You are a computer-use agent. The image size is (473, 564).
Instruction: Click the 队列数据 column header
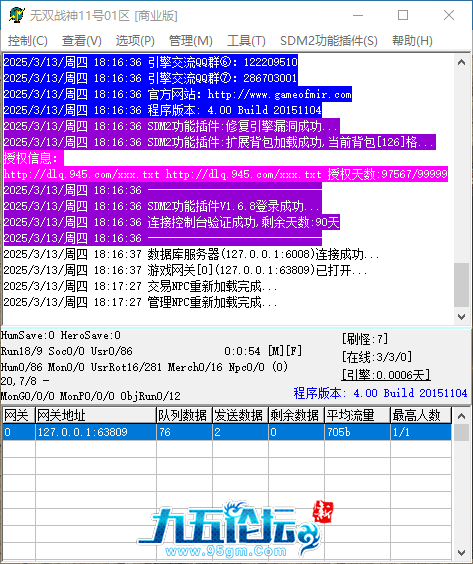tap(184, 415)
